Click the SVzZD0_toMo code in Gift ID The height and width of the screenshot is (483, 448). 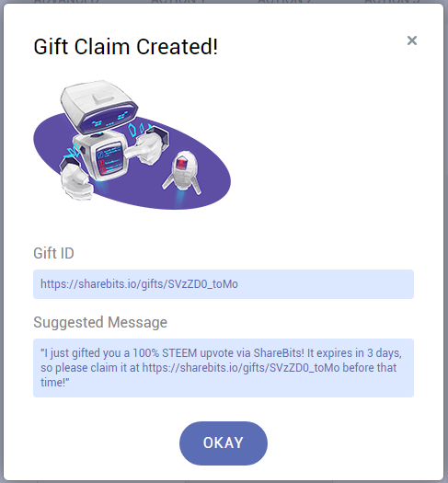pyautogui.click(x=202, y=284)
